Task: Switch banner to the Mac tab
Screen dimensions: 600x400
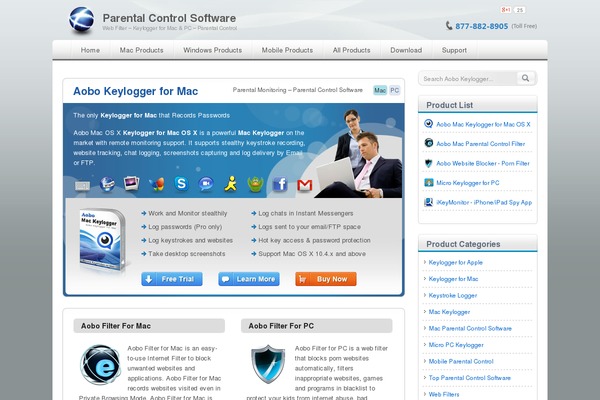Action: (x=380, y=90)
